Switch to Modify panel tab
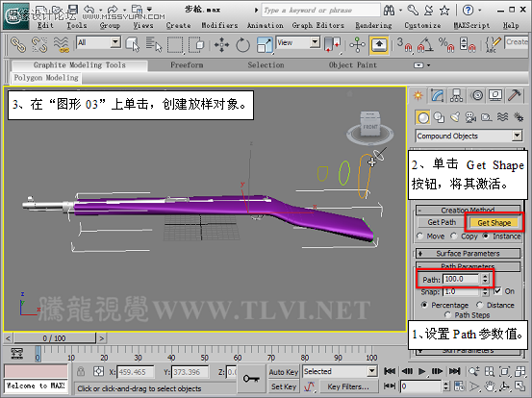The image size is (532, 398). 438,95
